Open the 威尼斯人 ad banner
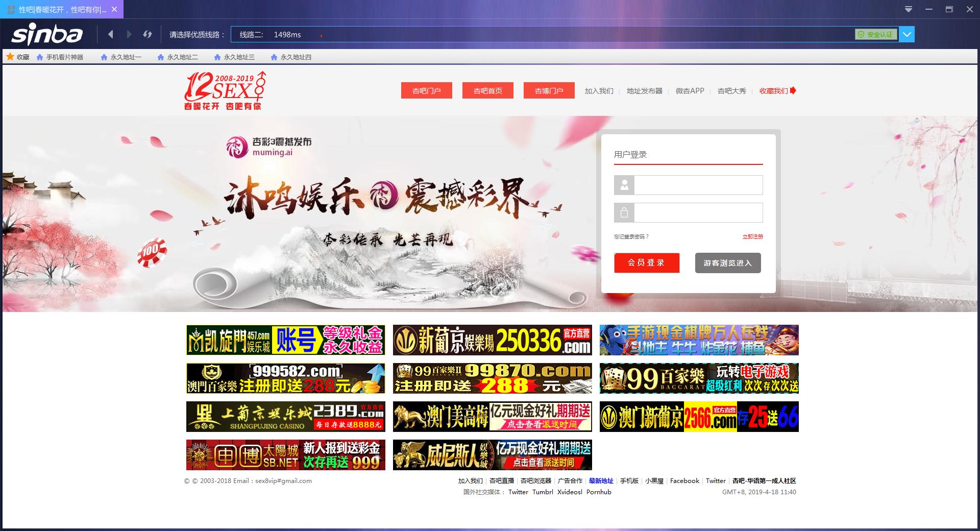This screenshot has height=531, width=980. pos(493,455)
